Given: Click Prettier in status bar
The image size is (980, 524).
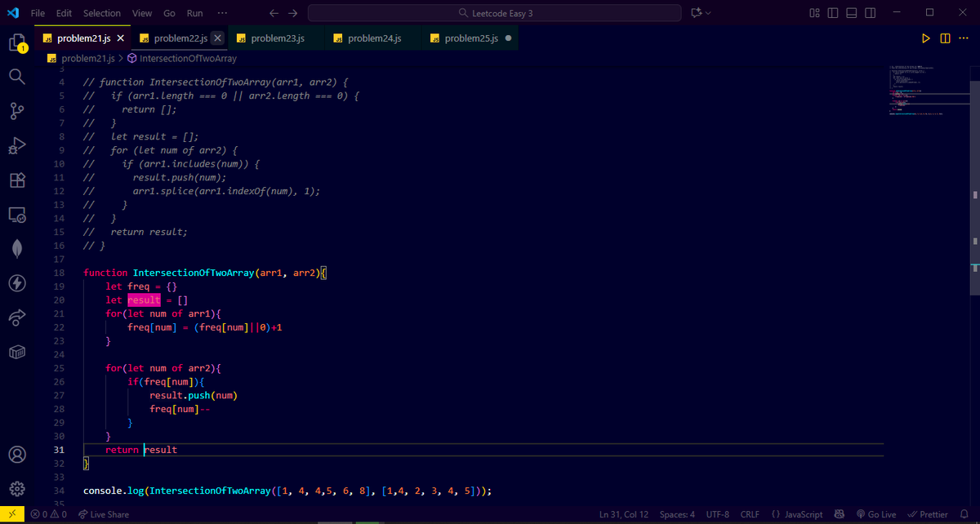Looking at the screenshot, I should tap(928, 514).
